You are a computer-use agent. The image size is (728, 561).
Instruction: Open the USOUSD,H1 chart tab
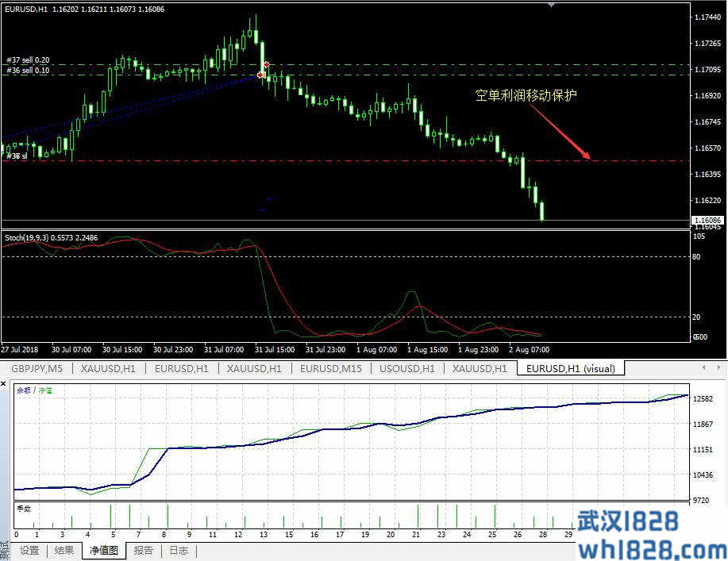pyautogui.click(x=405, y=368)
